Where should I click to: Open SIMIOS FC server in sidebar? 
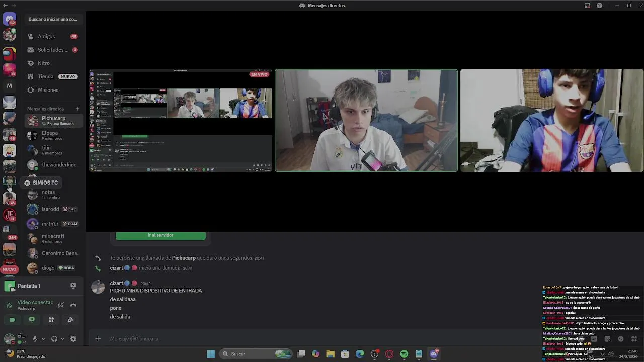tap(9, 182)
